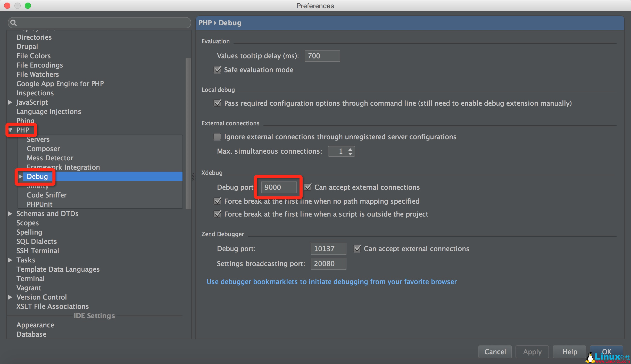
Task: Enable Ignore external connections checkbox
Action: coord(218,137)
